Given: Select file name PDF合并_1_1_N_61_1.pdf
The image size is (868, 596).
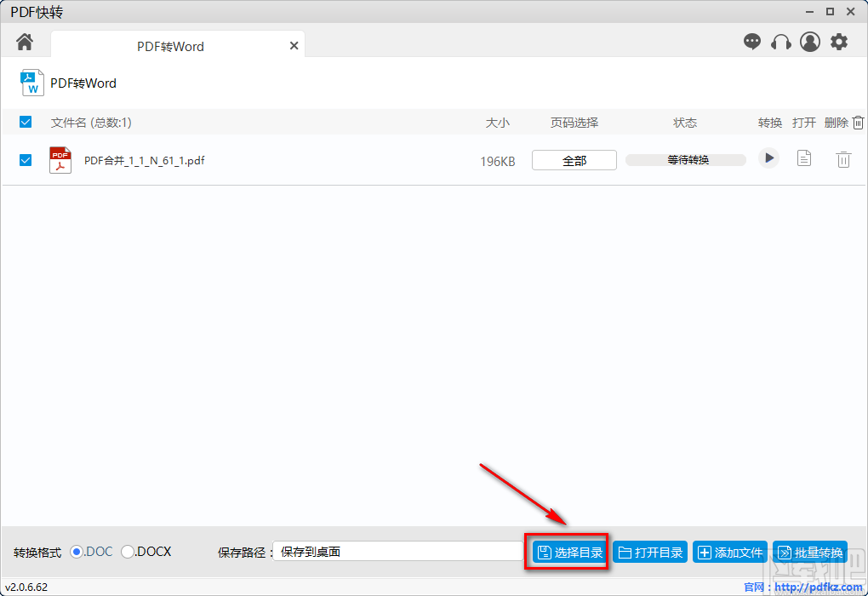Looking at the screenshot, I should (x=145, y=161).
